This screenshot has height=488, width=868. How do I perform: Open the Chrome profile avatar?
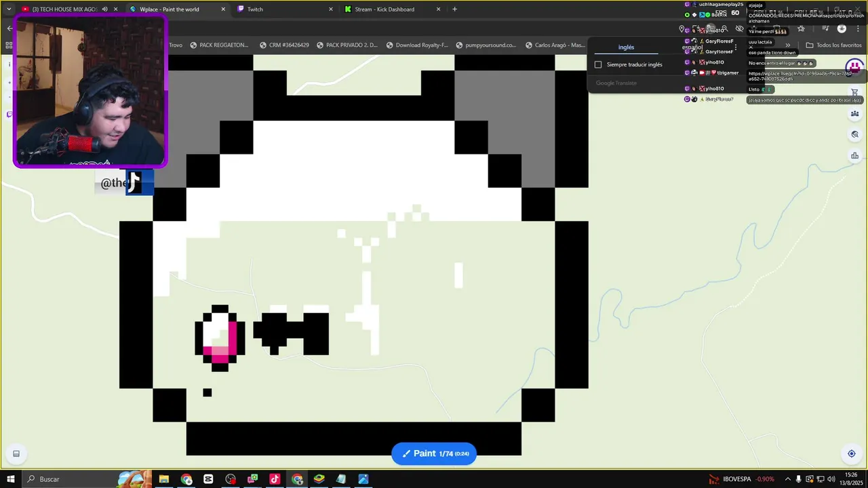point(842,28)
